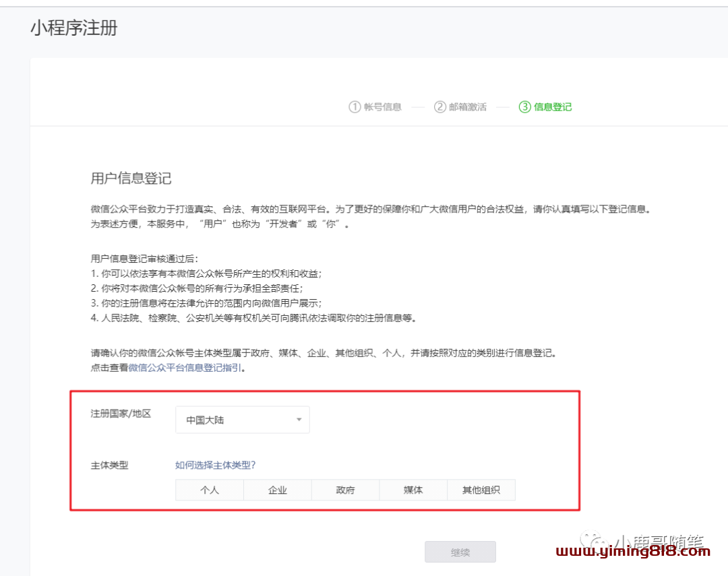The width and height of the screenshot is (728, 576).
Task: Select 个人 as the subject type
Action: pos(210,490)
